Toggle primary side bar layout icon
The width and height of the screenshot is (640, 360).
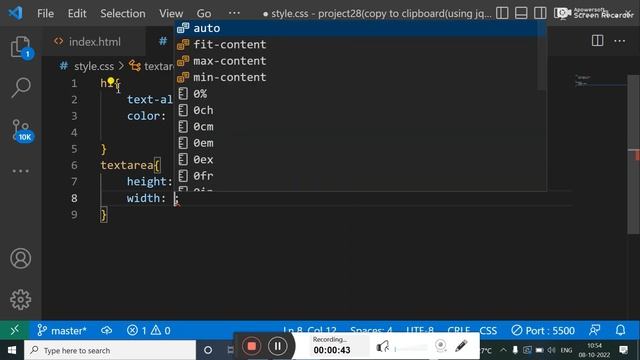(502, 13)
